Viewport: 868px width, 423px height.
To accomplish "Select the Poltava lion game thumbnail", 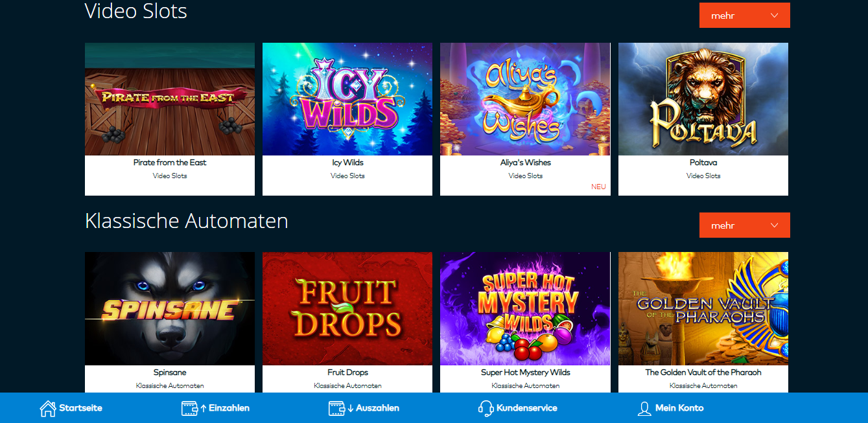I will [x=703, y=99].
